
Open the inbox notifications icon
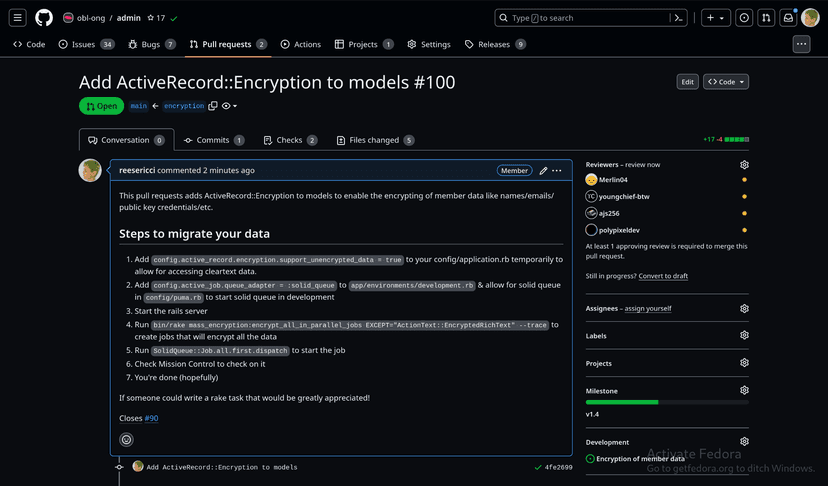click(788, 18)
